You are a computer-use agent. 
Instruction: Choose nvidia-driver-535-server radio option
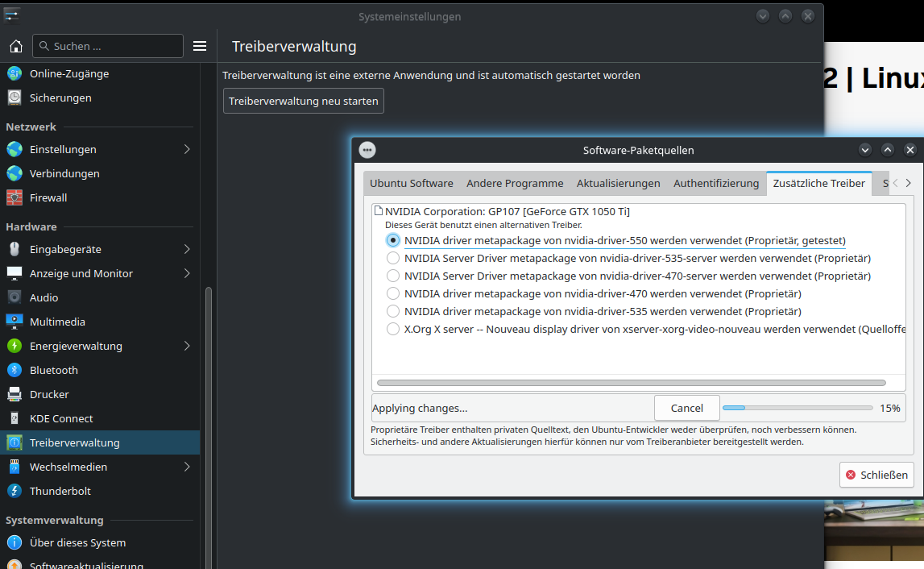(393, 258)
